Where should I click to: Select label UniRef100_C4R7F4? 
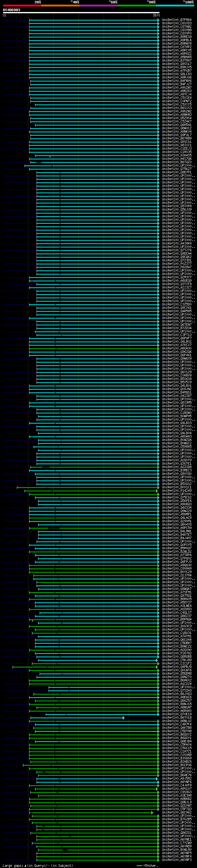pos(176,725)
